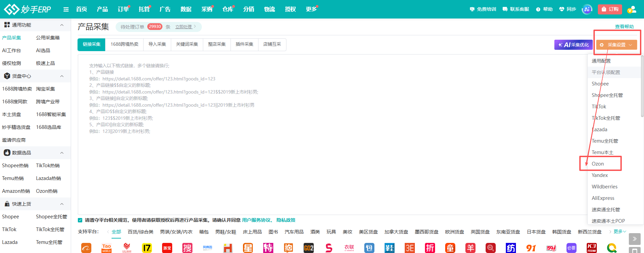The height and width of the screenshot is (253, 644).
Task: Choose 通用配置 in the settings dropdown
Action: [x=601, y=61]
